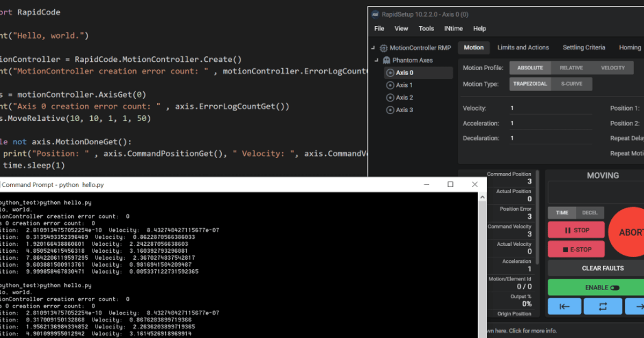Click the Axis 0 circle icon

coord(390,72)
